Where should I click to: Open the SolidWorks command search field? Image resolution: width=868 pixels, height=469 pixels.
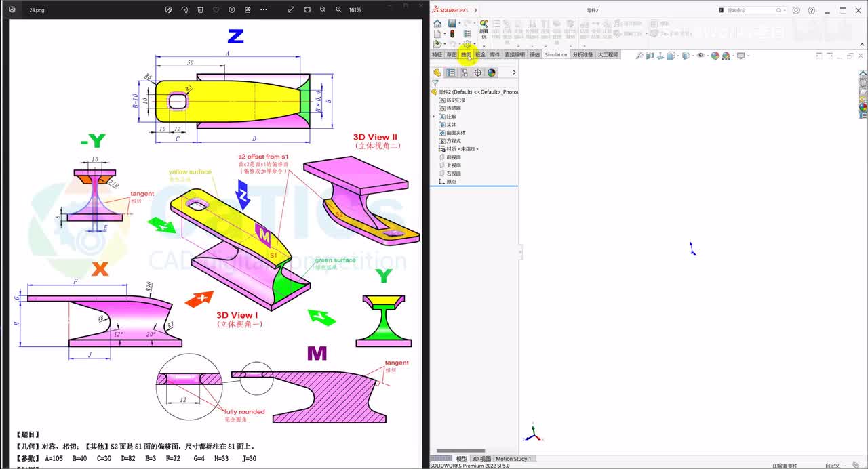click(750, 10)
